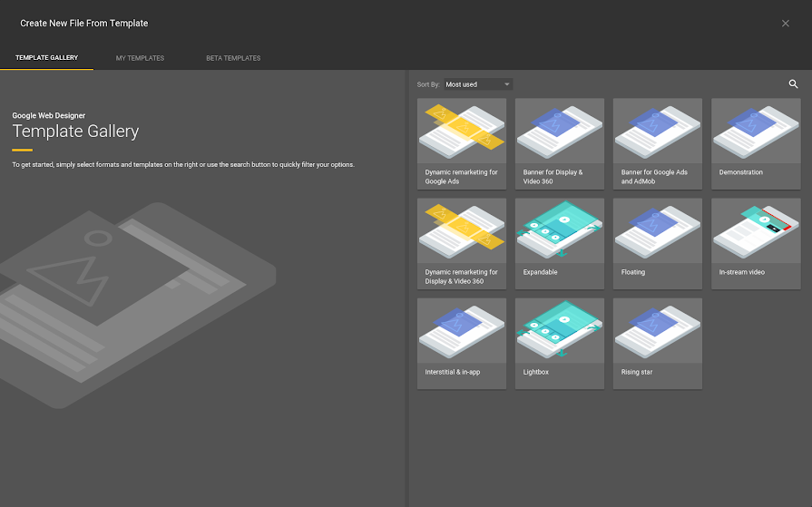The image size is (812, 507).
Task: Click the 'Rising star' label text
Action: (637, 372)
